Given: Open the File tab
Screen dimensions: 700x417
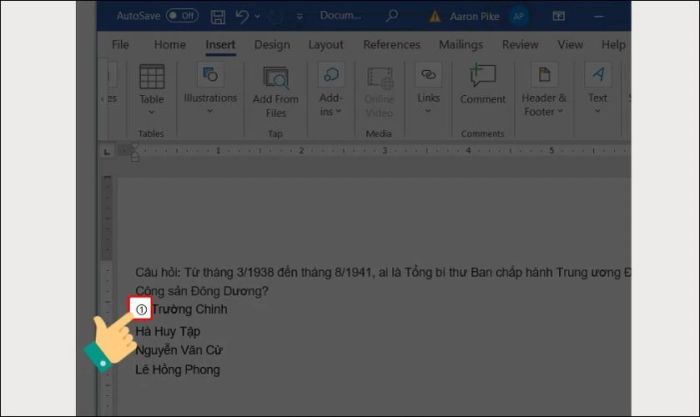Looking at the screenshot, I should coord(120,45).
